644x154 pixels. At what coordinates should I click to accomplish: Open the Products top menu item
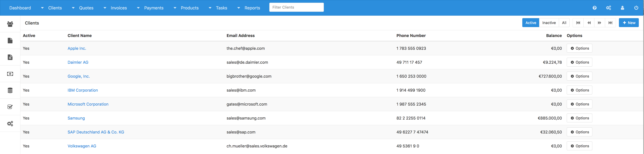click(190, 8)
